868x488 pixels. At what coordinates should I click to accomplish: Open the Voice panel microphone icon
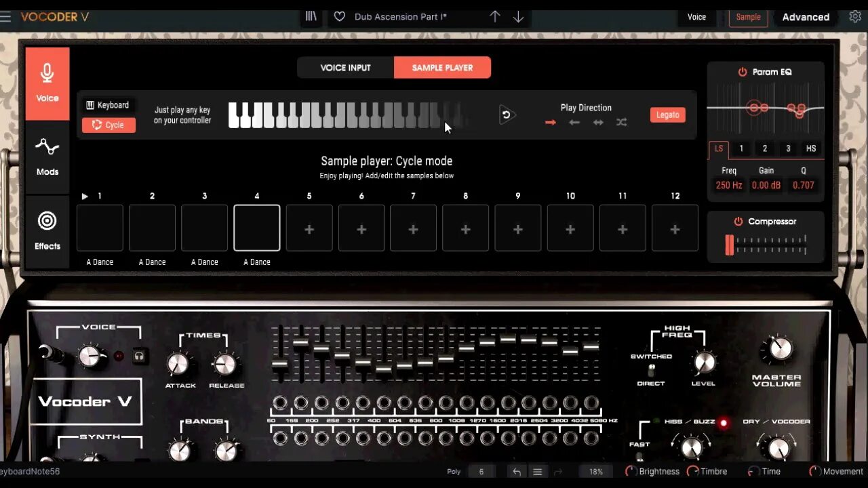click(x=47, y=83)
